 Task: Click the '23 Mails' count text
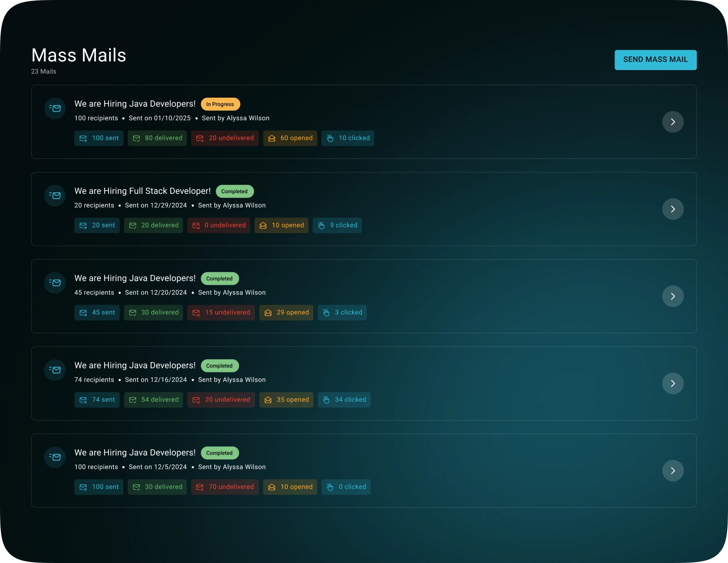44,71
